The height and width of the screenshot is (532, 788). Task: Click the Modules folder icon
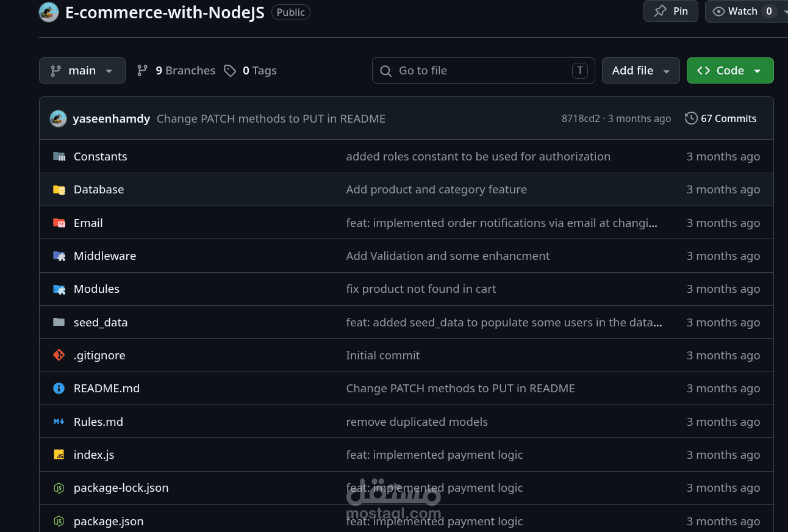click(59, 289)
